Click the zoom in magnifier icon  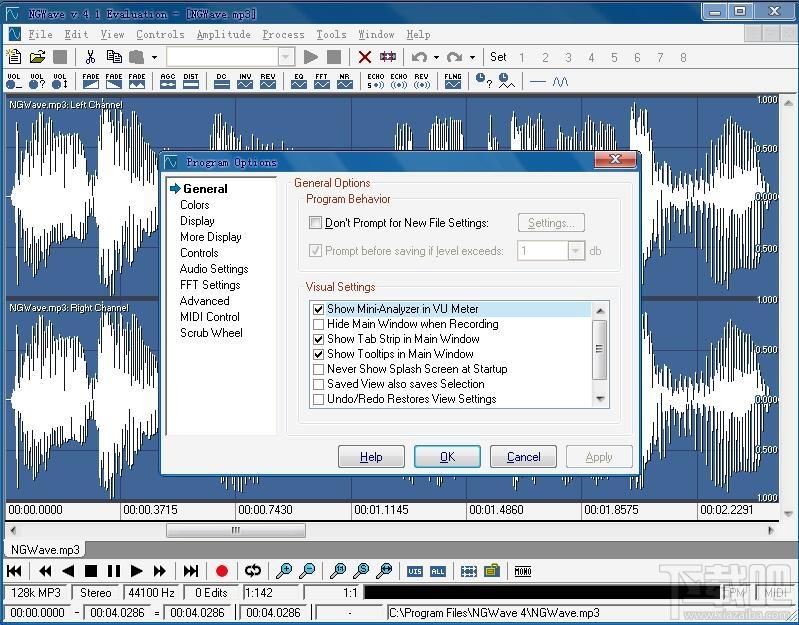point(283,571)
